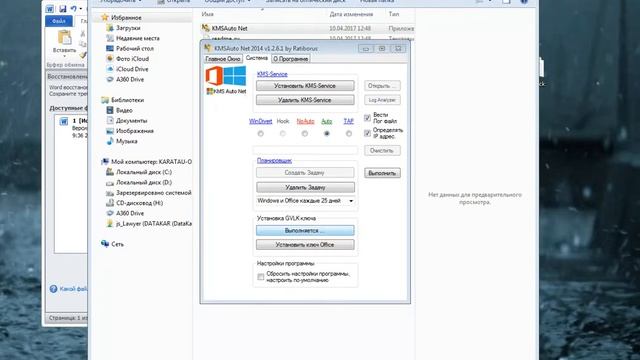Click the Файл tab in Word

click(59, 21)
